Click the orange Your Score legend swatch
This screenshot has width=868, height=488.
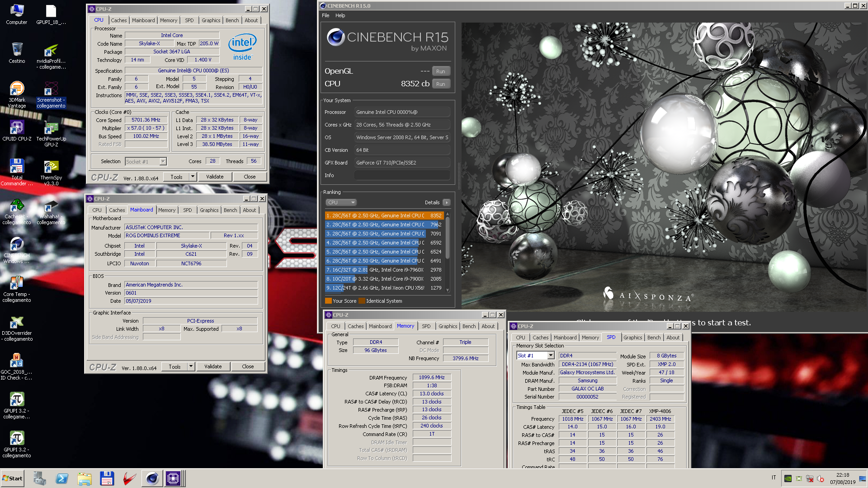click(328, 301)
